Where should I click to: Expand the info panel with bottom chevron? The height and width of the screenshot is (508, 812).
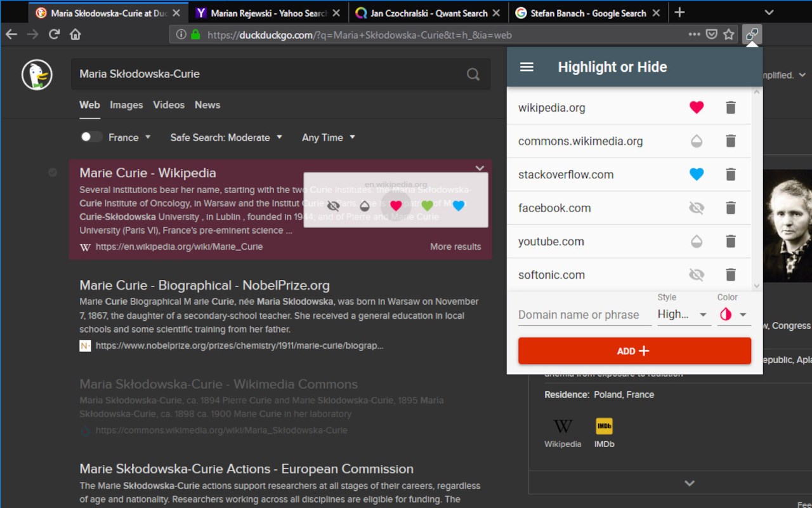pyautogui.click(x=690, y=483)
